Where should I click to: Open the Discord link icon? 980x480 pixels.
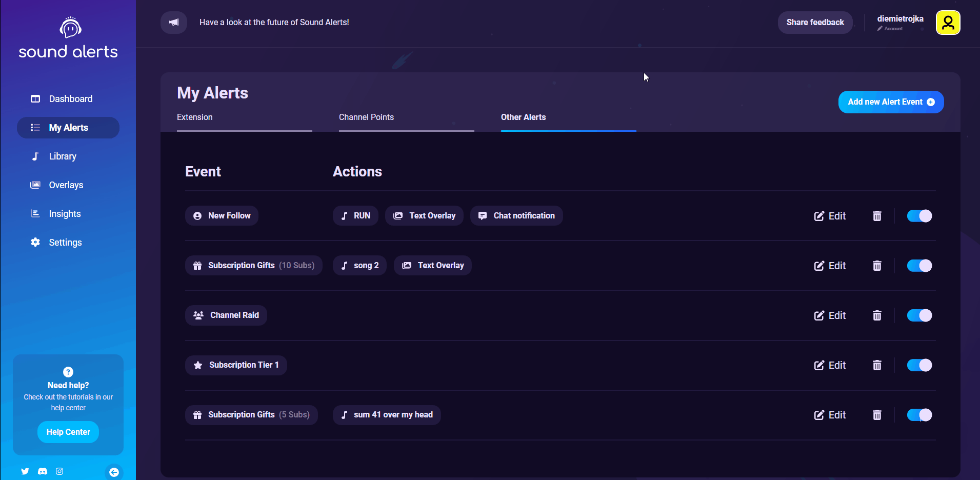click(x=43, y=471)
